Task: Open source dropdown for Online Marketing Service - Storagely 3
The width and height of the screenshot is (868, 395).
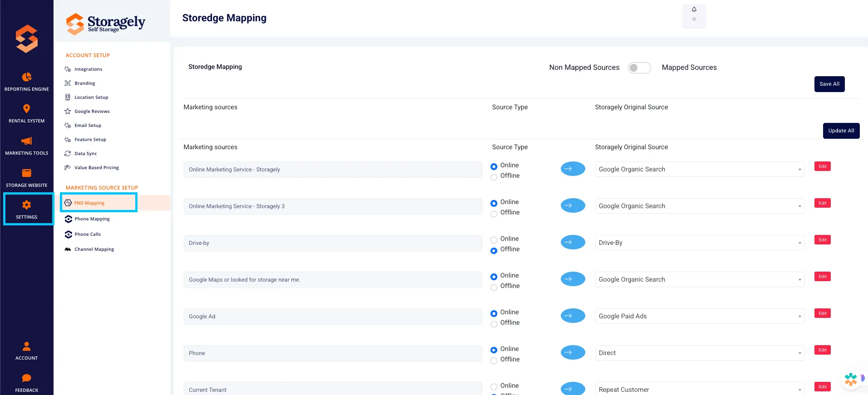Action: click(x=700, y=206)
